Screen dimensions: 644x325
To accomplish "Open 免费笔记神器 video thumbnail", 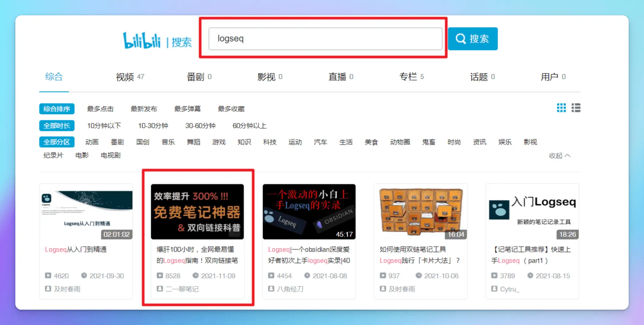I will click(197, 212).
